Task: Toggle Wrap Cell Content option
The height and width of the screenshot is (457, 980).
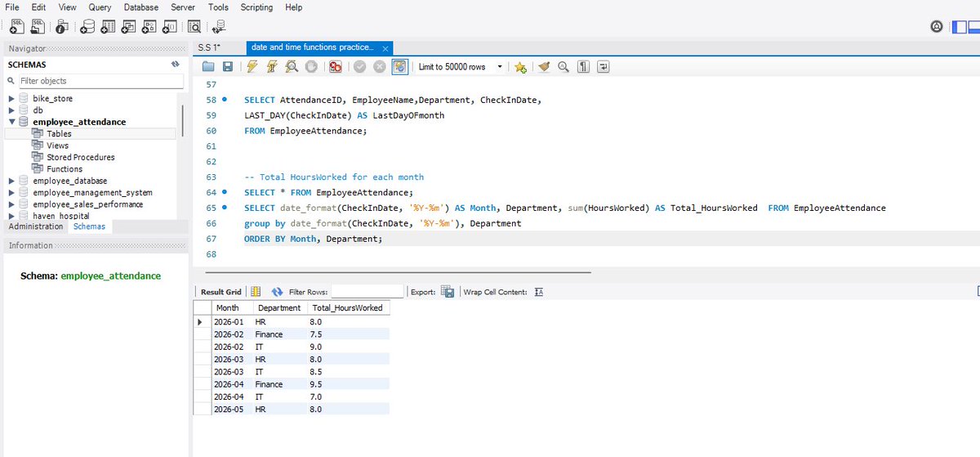Action: click(539, 292)
